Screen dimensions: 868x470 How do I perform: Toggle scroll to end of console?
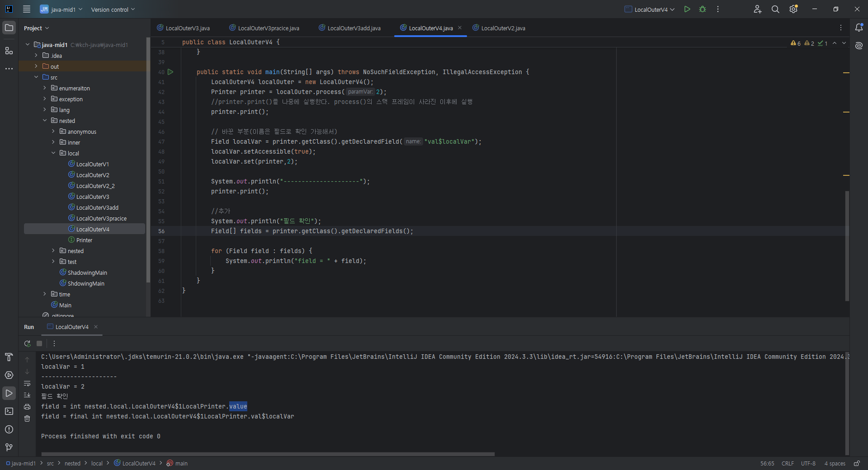[x=27, y=395]
